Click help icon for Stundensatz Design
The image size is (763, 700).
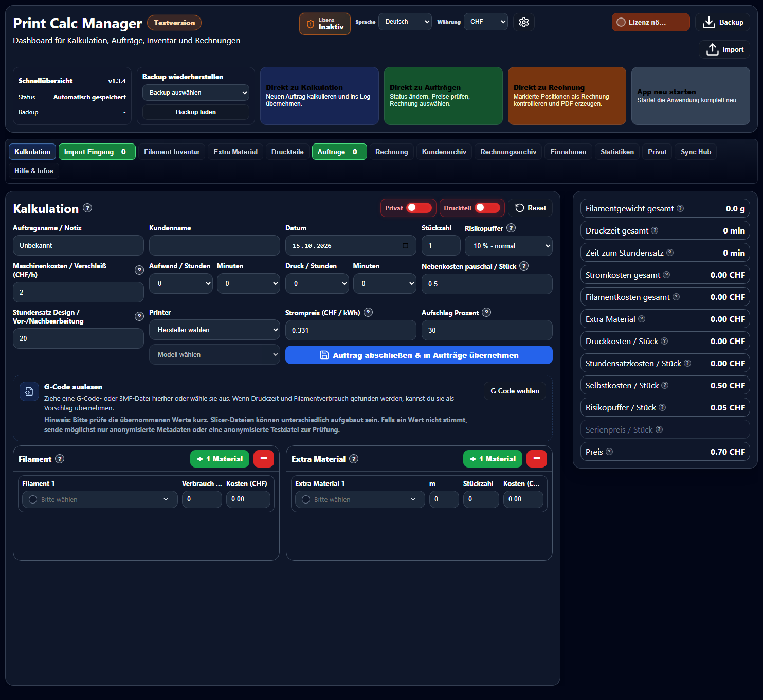(x=139, y=316)
